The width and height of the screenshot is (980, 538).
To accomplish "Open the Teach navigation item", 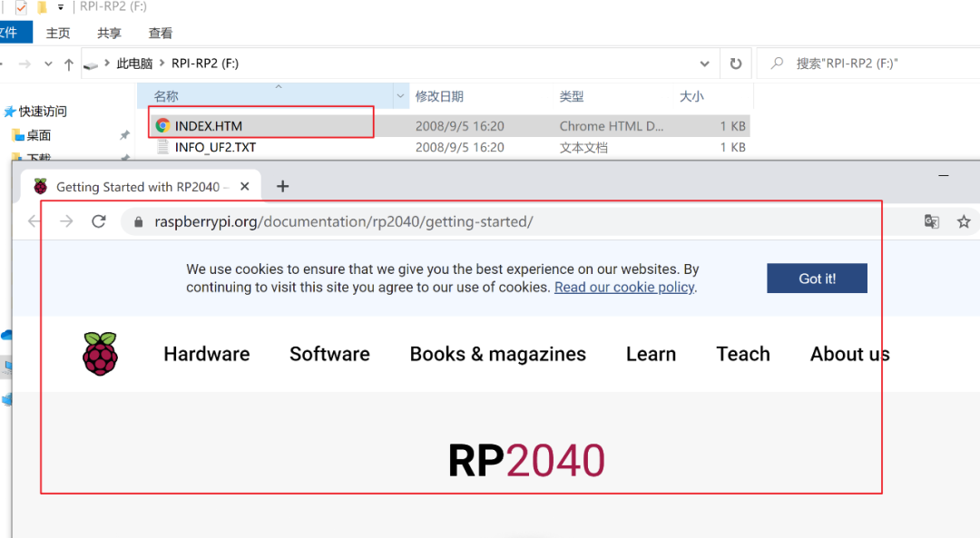I will pyautogui.click(x=743, y=354).
